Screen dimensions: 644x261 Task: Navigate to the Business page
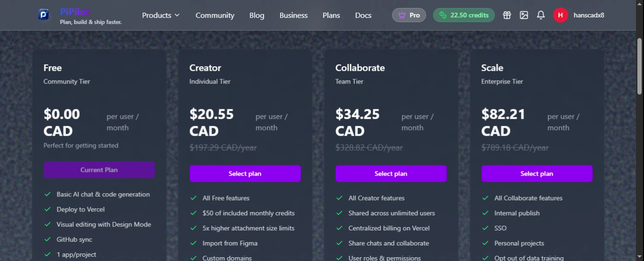293,15
